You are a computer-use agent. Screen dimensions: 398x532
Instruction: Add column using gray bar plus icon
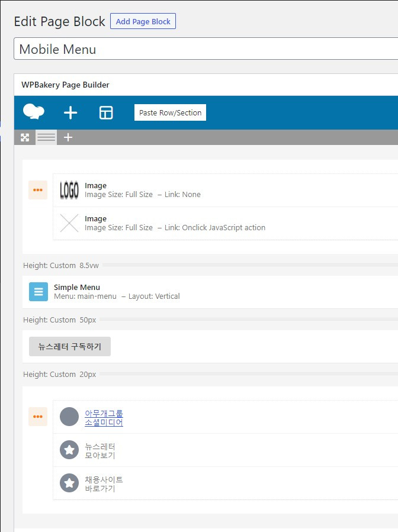(68, 137)
